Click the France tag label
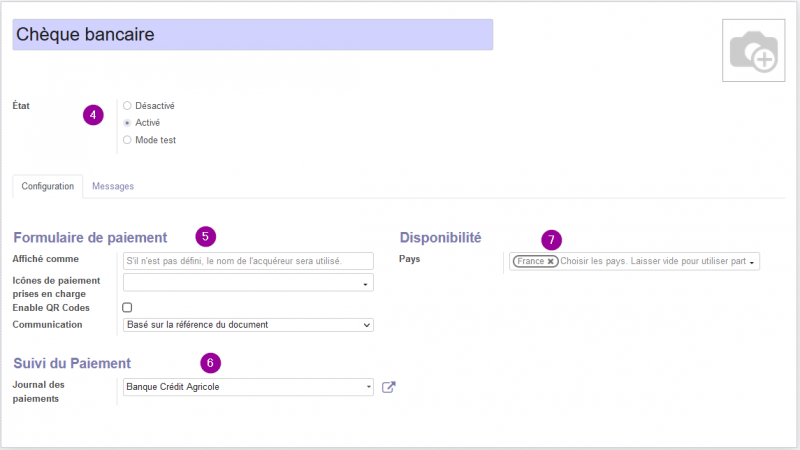The height and width of the screenshot is (450, 800). click(x=530, y=261)
